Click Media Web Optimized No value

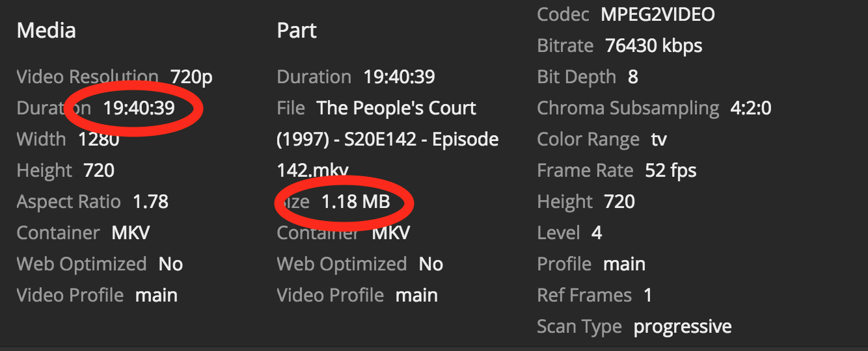pyautogui.click(x=170, y=264)
